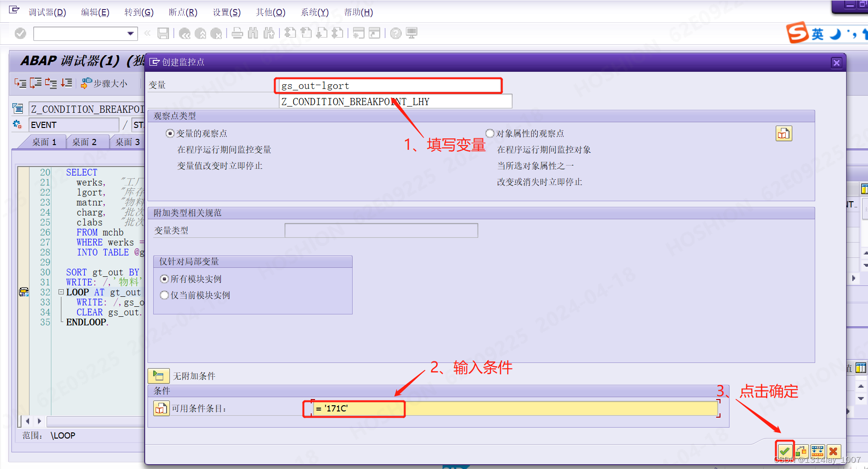Open the 系统(Y) menu
Screen dimensions: 868x469
pyautogui.click(x=315, y=12)
